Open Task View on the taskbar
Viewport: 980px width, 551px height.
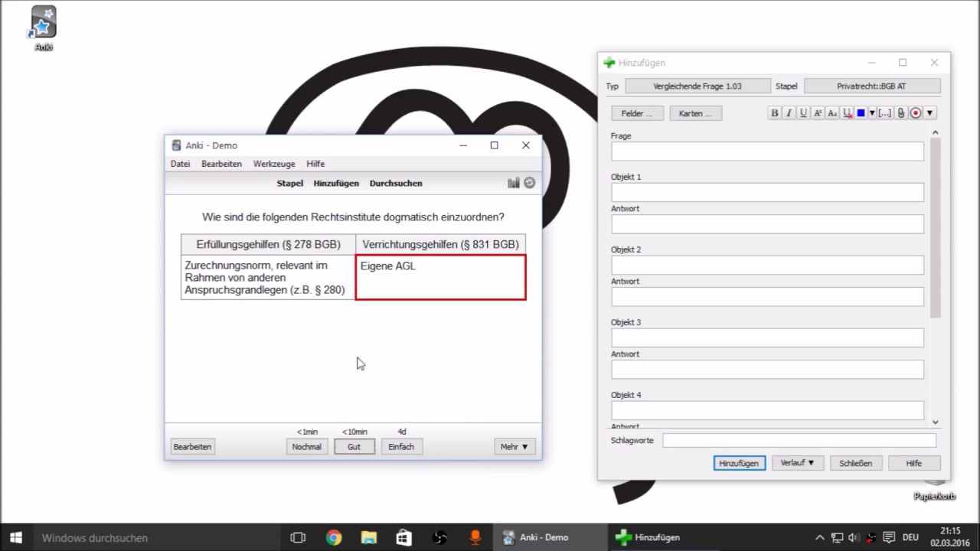[299, 537]
